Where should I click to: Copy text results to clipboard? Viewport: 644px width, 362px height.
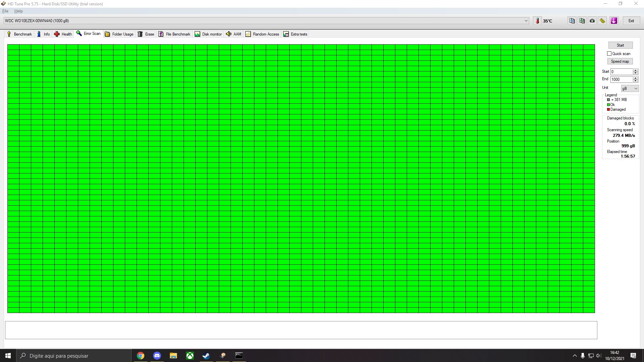pos(572,21)
